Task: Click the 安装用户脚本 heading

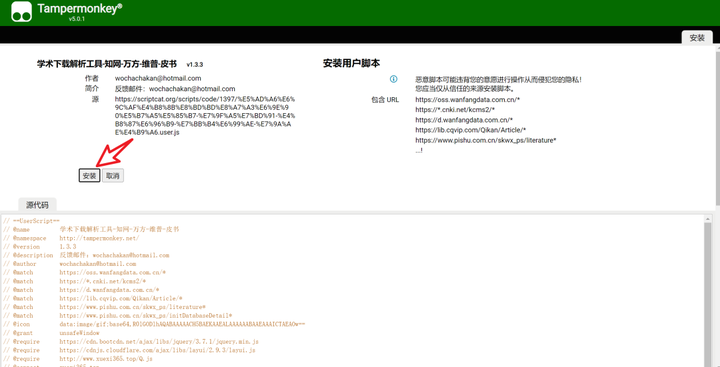Action: pyautogui.click(x=351, y=64)
